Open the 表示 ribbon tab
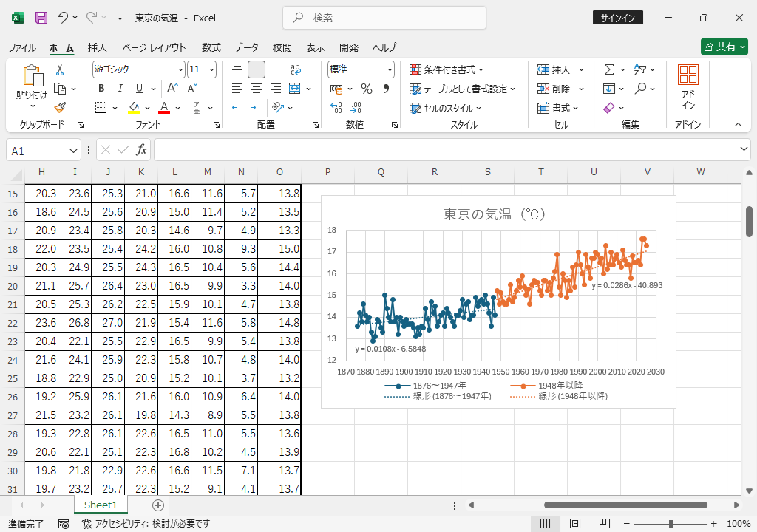757x532 pixels. click(315, 47)
